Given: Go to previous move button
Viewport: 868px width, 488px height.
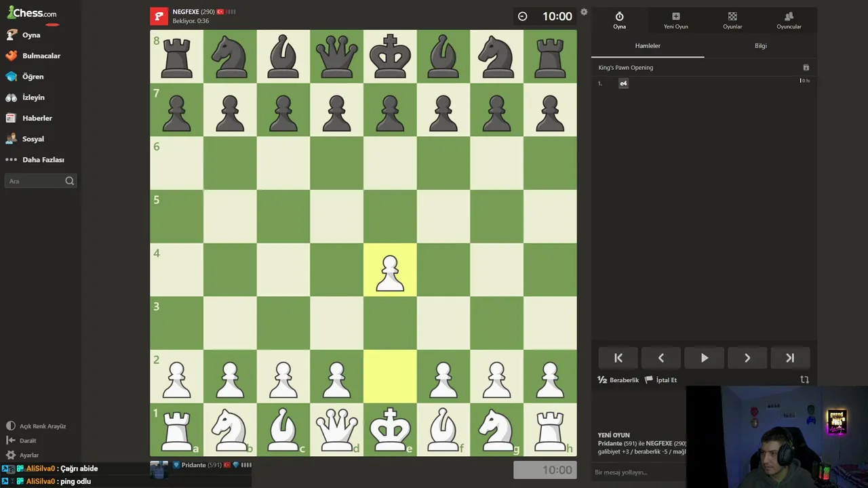Looking at the screenshot, I should click(x=661, y=358).
